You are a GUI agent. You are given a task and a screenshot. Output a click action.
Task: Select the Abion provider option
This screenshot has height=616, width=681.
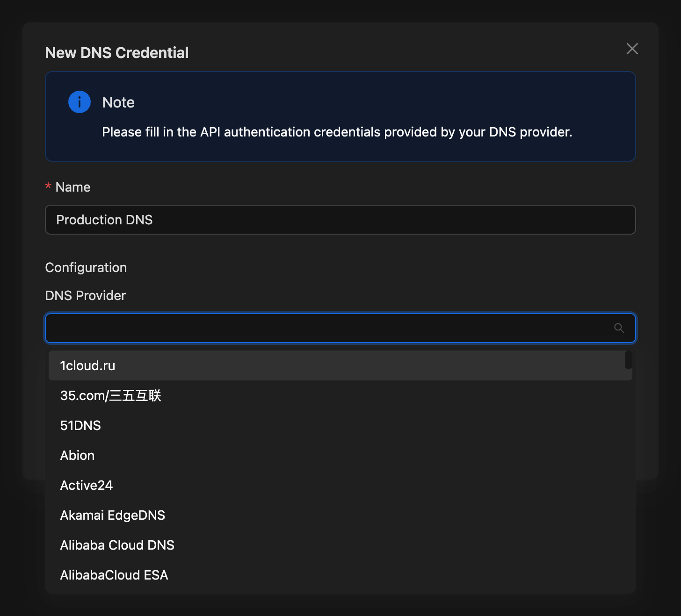(x=340, y=455)
